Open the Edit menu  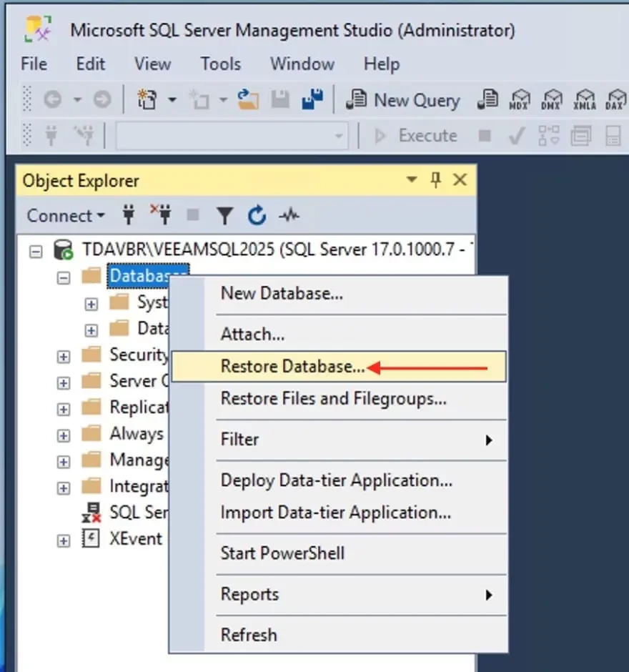click(x=90, y=64)
